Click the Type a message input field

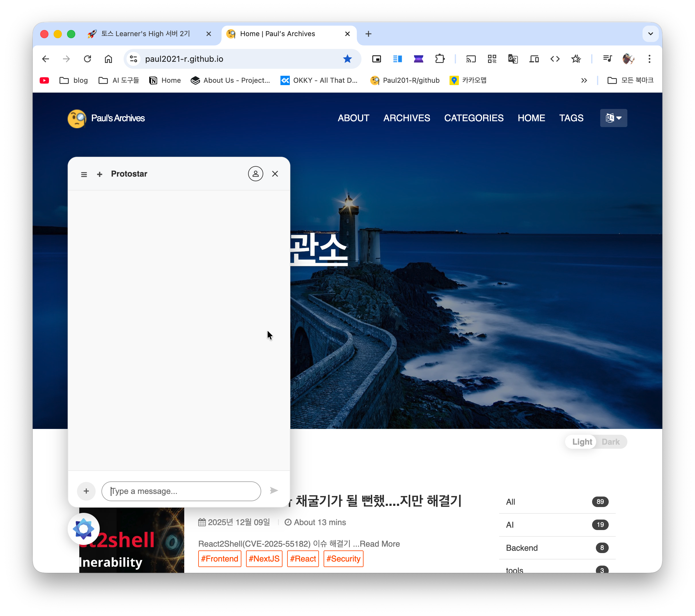[181, 491]
